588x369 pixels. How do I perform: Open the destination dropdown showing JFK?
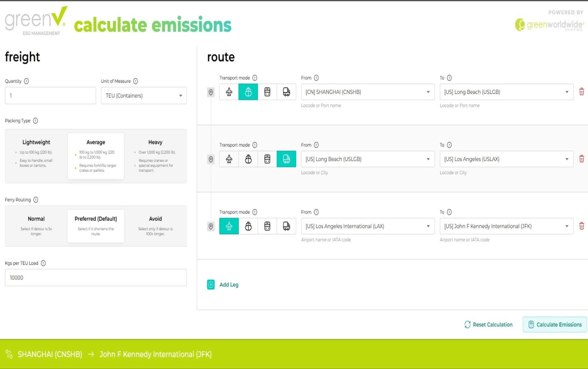click(567, 226)
